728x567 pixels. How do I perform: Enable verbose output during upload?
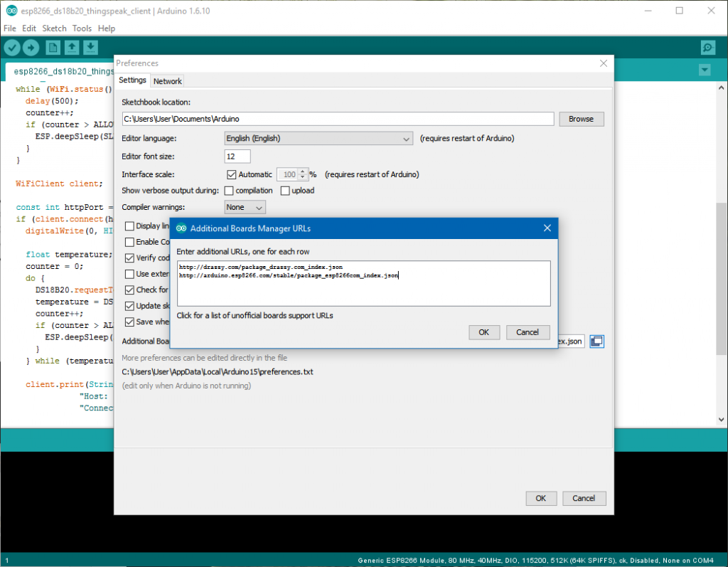[x=285, y=191]
